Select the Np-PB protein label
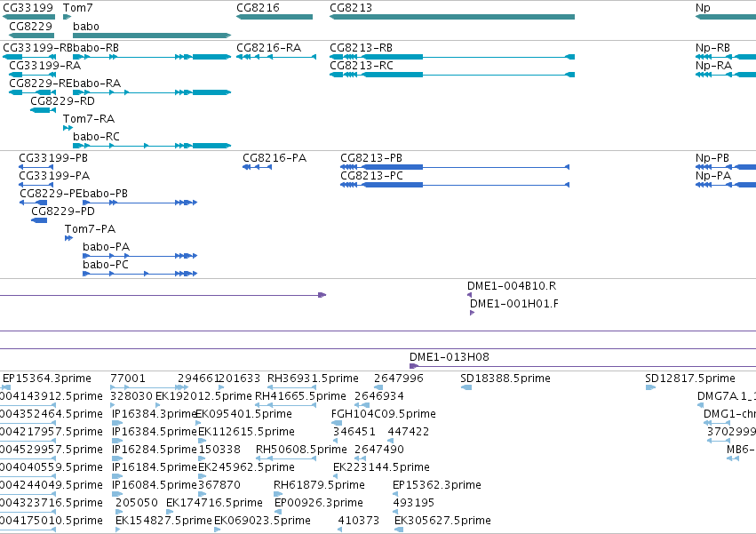 click(712, 158)
